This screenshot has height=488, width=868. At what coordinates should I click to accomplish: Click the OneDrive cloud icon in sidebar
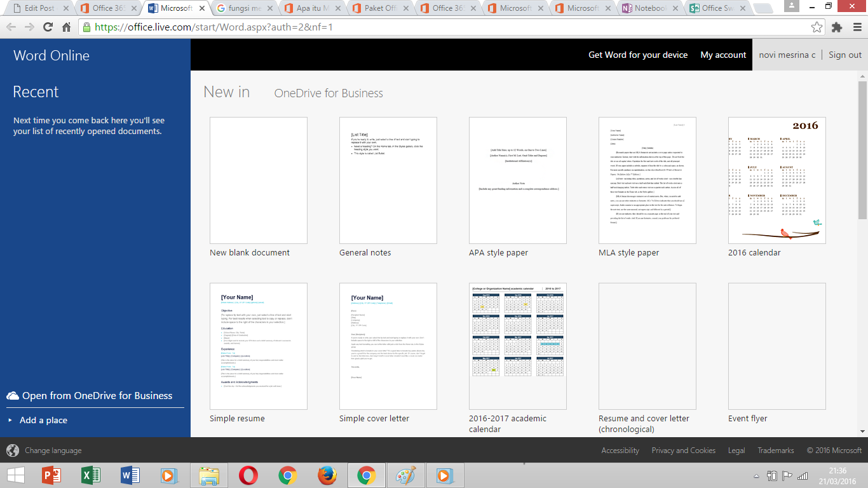[x=13, y=396]
